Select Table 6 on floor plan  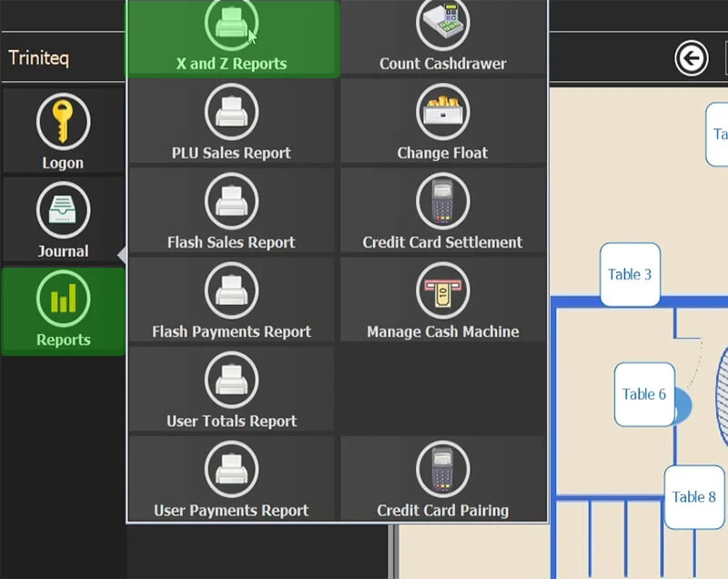pos(644,394)
